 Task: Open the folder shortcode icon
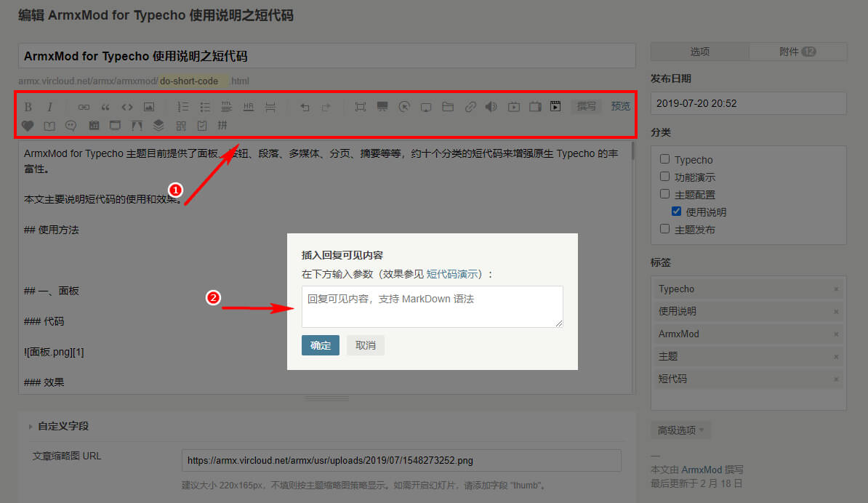point(448,107)
